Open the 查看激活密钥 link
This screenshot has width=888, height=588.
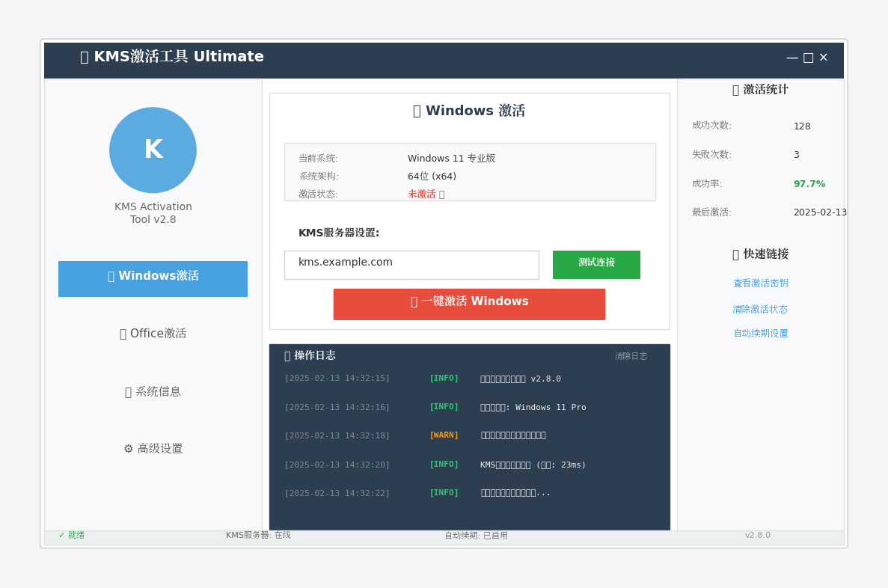(x=761, y=283)
